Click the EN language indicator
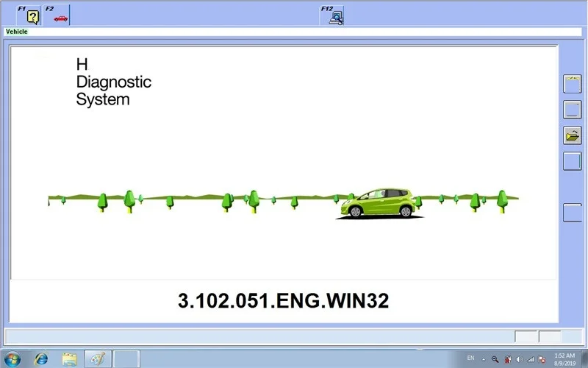 (x=470, y=358)
